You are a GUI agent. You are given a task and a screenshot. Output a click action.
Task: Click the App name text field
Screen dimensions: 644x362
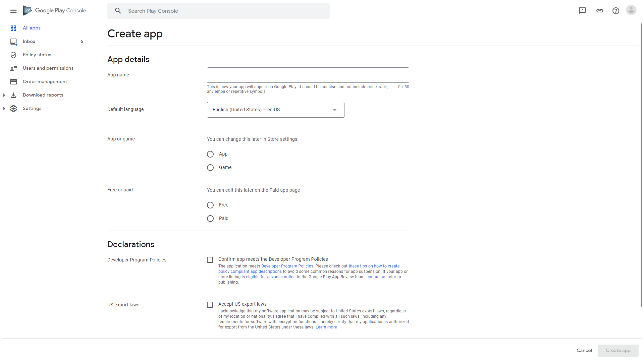(x=308, y=75)
